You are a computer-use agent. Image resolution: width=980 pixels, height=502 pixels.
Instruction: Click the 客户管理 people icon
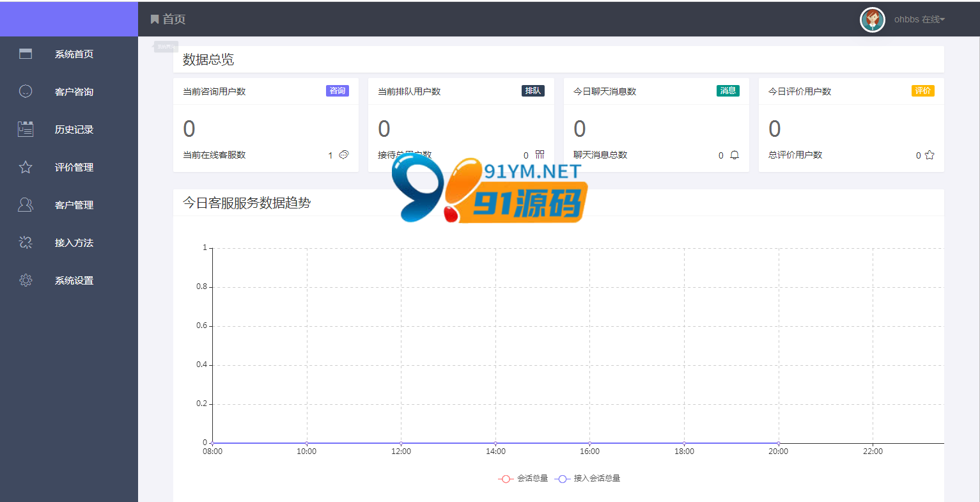[x=26, y=205]
